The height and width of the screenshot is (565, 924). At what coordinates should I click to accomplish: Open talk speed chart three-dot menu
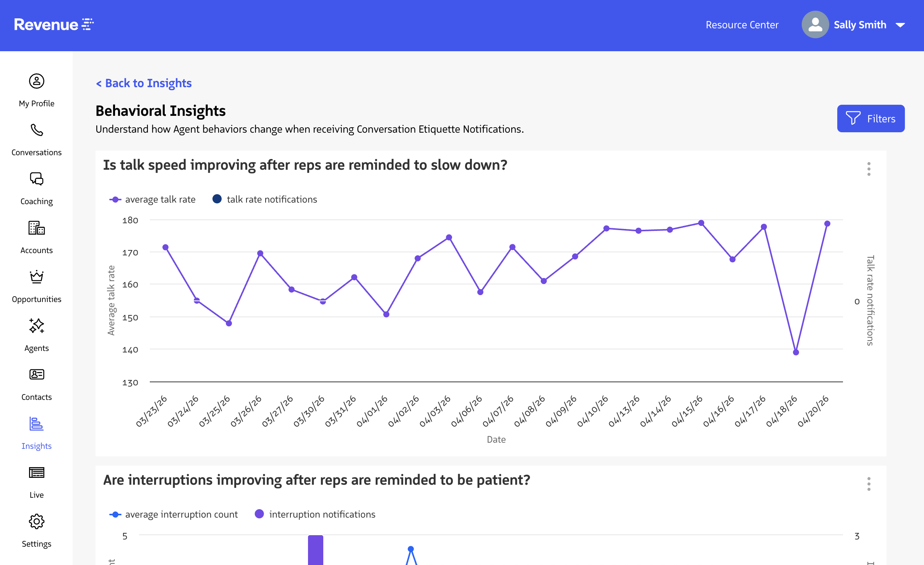[869, 169]
